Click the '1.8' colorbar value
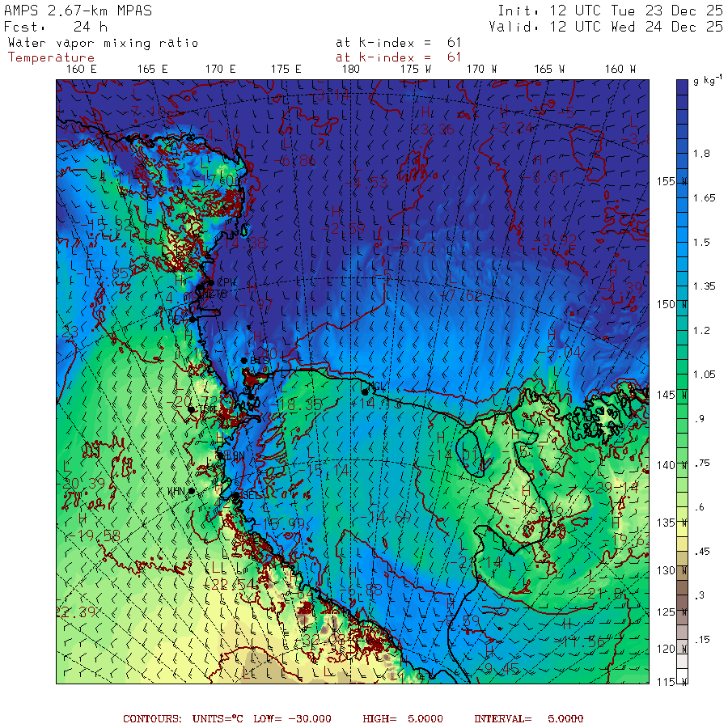 click(701, 154)
